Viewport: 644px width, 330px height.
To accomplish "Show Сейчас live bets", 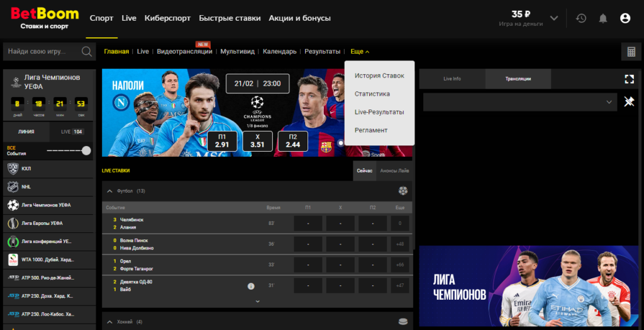I will coord(365,171).
